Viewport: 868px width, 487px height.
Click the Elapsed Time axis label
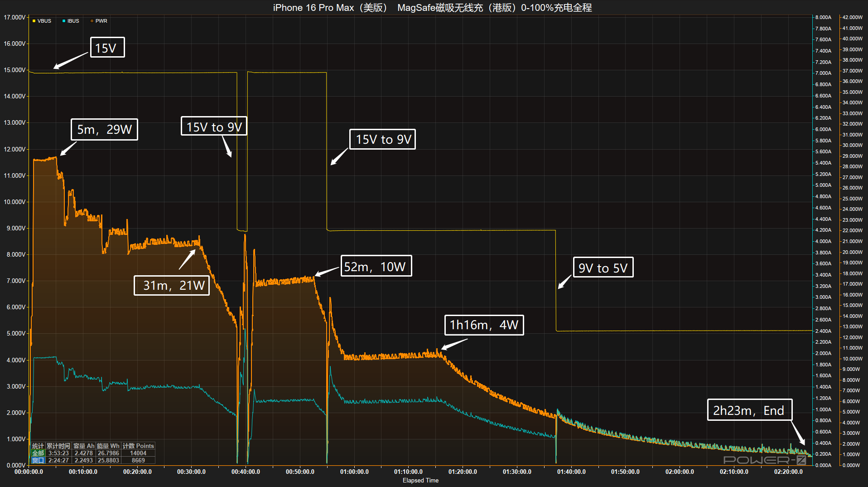coord(420,480)
